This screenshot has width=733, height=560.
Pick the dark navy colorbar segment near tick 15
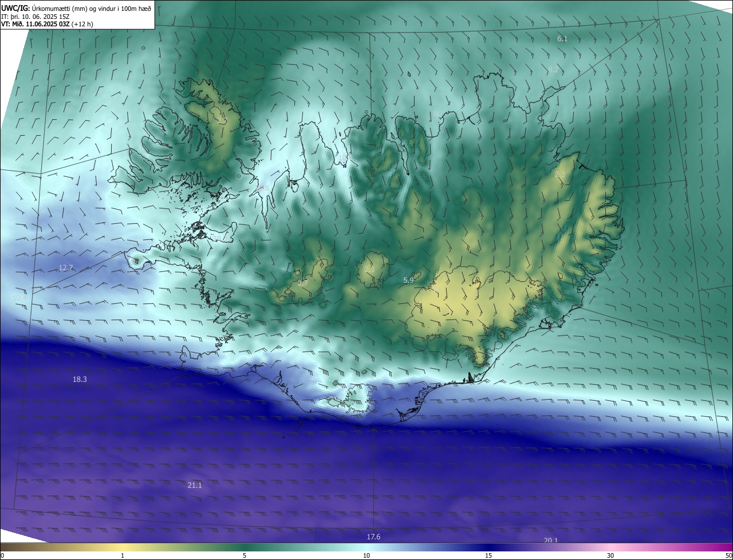click(x=488, y=547)
